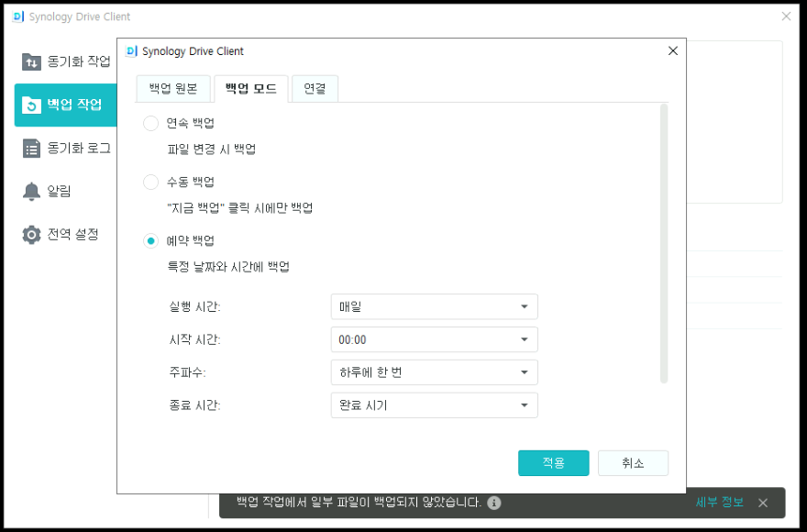
Task: Click the dialog's vertical scrollbar
Action: coord(664,244)
